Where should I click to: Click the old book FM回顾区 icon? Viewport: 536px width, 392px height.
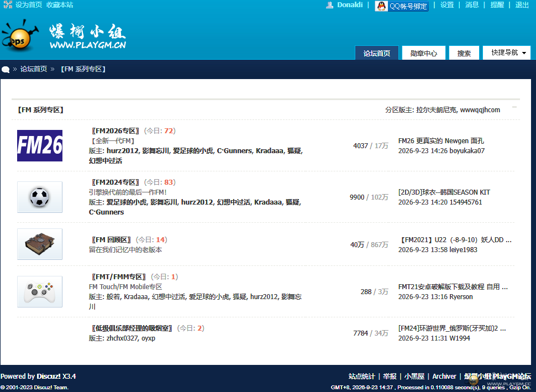[x=40, y=244]
